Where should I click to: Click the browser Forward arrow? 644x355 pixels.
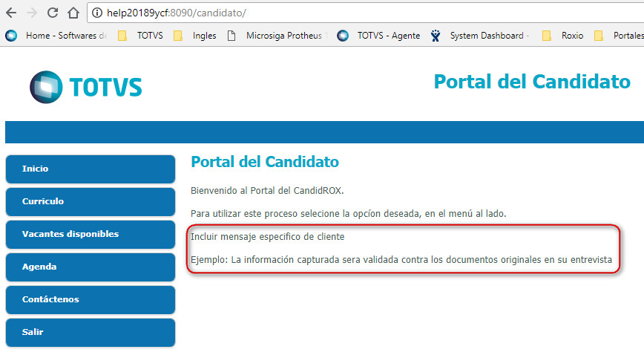(x=32, y=13)
